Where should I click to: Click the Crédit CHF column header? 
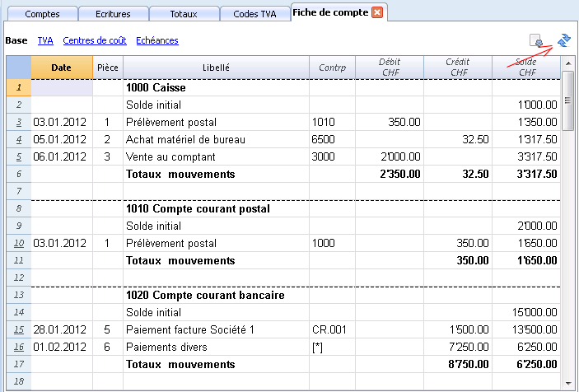(458, 68)
